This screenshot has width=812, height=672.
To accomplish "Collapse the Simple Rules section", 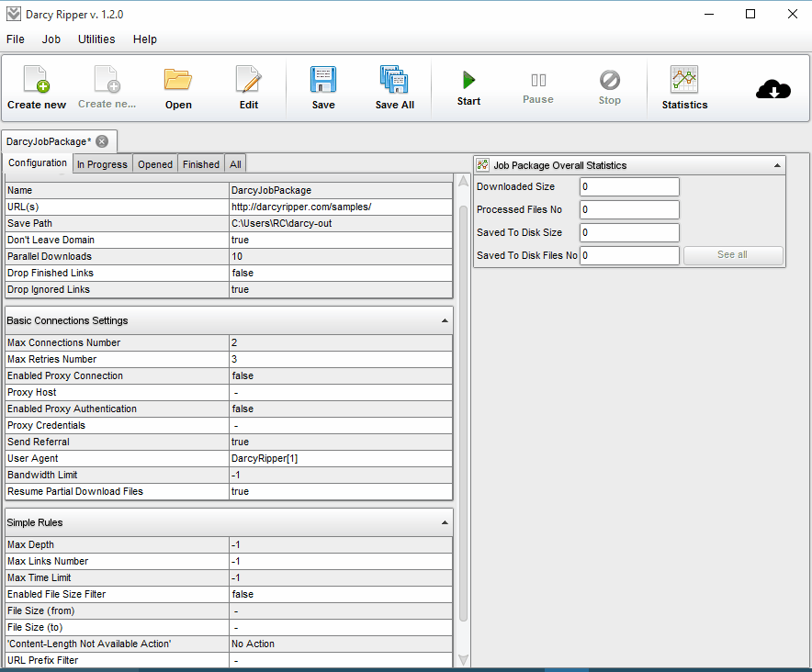I will [x=445, y=522].
